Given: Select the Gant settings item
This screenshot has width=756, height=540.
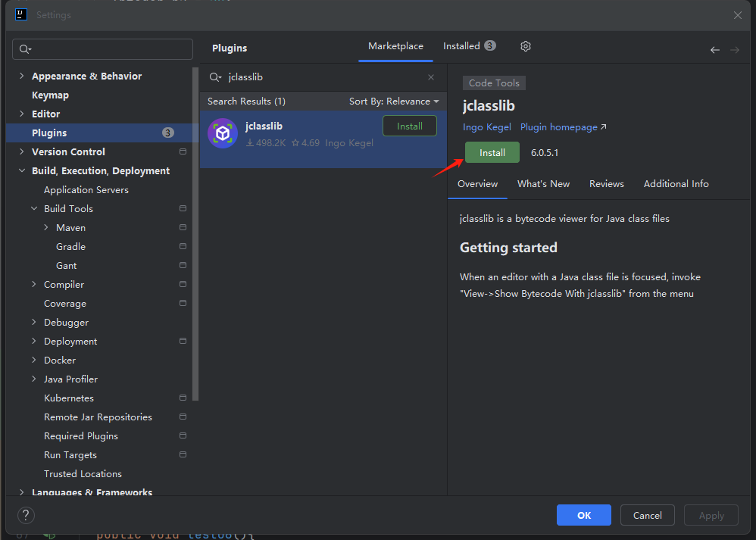Looking at the screenshot, I should click(x=66, y=265).
